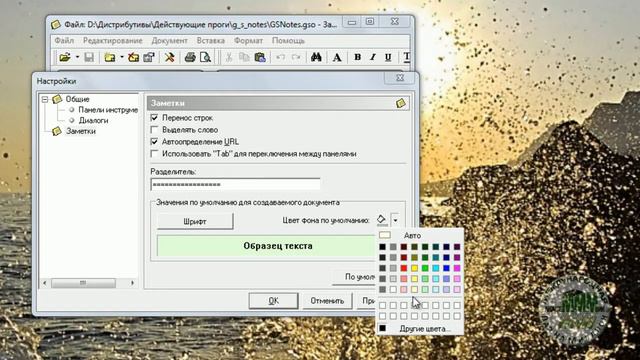Open the Помощь menu
This screenshot has width=640, height=360.
point(288,41)
